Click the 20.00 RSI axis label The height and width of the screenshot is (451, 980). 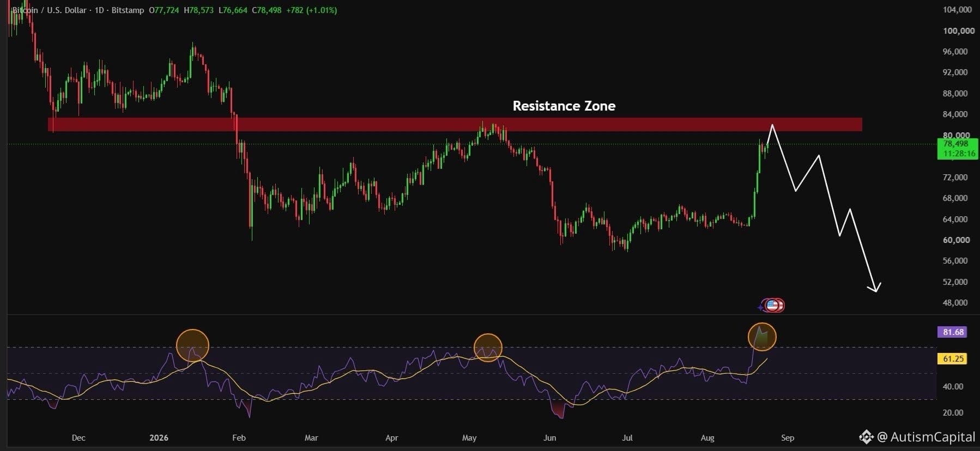(x=953, y=413)
